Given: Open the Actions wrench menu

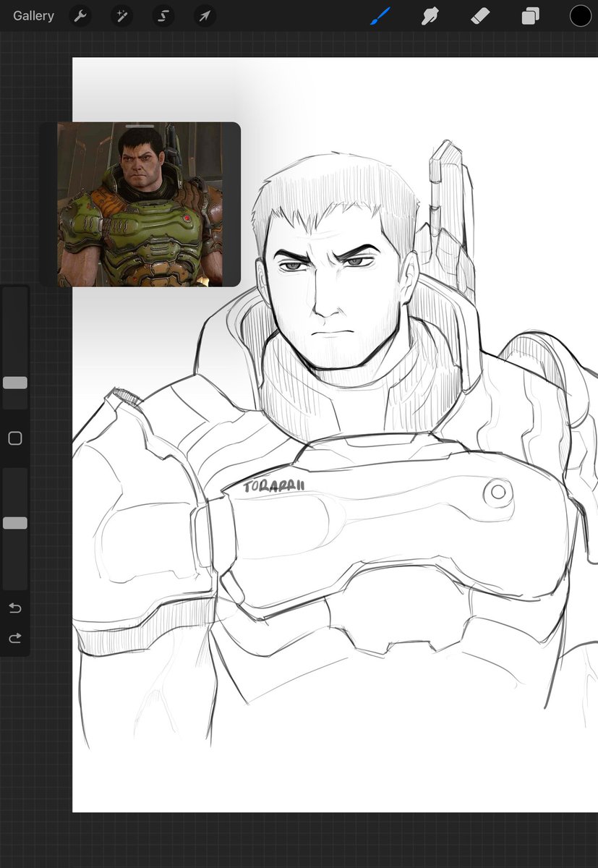Looking at the screenshot, I should (80, 16).
